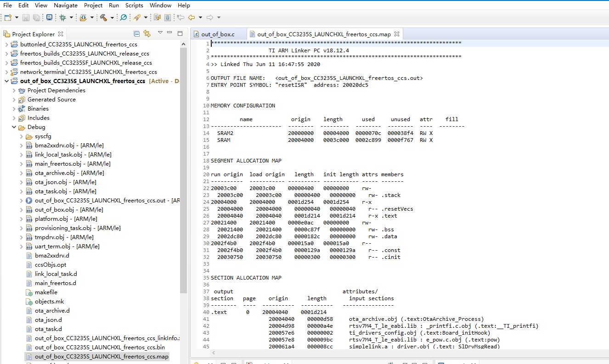Viewport: 609px width, 364px height.
Task: Expand the Includes tree node
Action: click(14, 118)
